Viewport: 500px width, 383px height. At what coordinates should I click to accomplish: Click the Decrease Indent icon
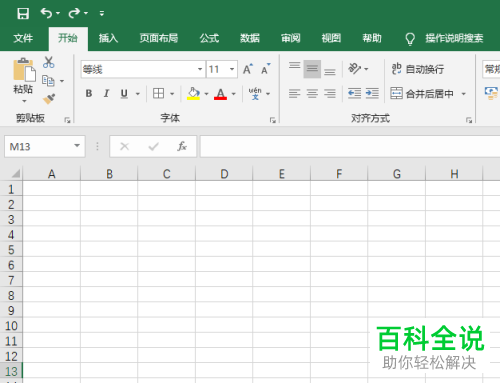(x=354, y=94)
